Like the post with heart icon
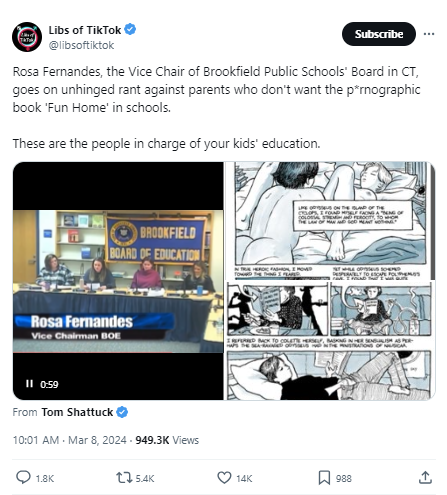 pos(224,478)
